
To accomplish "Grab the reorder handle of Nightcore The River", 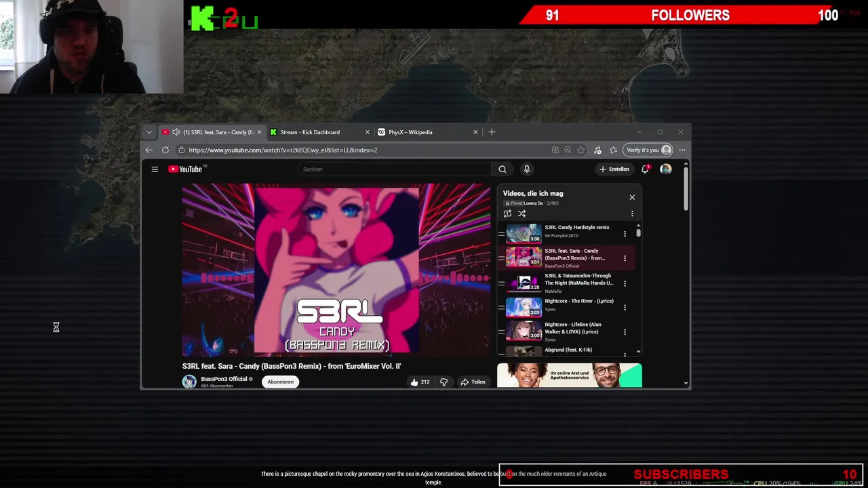I will [502, 308].
